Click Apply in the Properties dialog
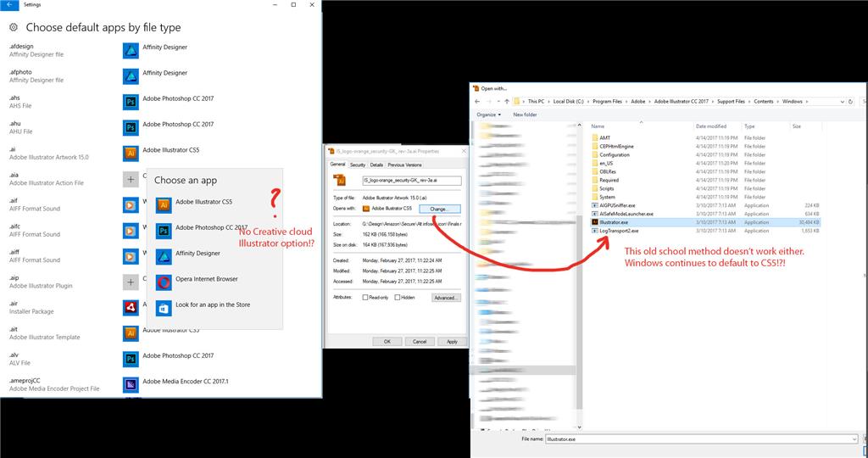The height and width of the screenshot is (458, 868). pyautogui.click(x=453, y=342)
